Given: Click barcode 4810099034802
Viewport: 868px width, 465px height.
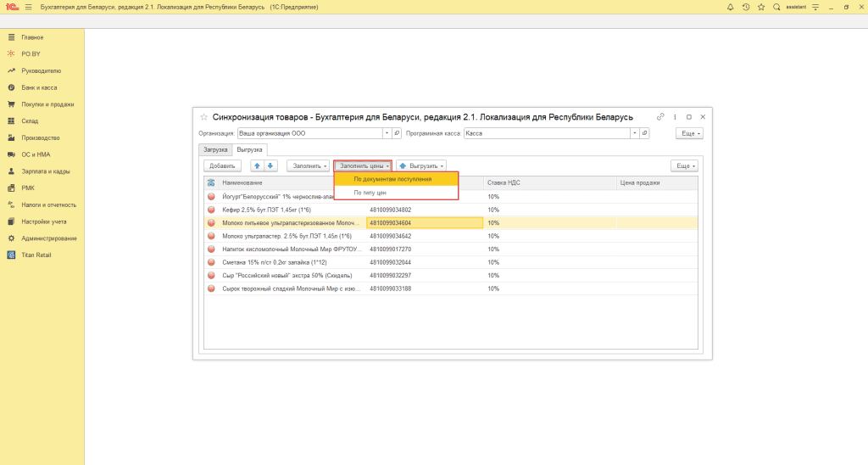Looking at the screenshot, I should [390, 210].
